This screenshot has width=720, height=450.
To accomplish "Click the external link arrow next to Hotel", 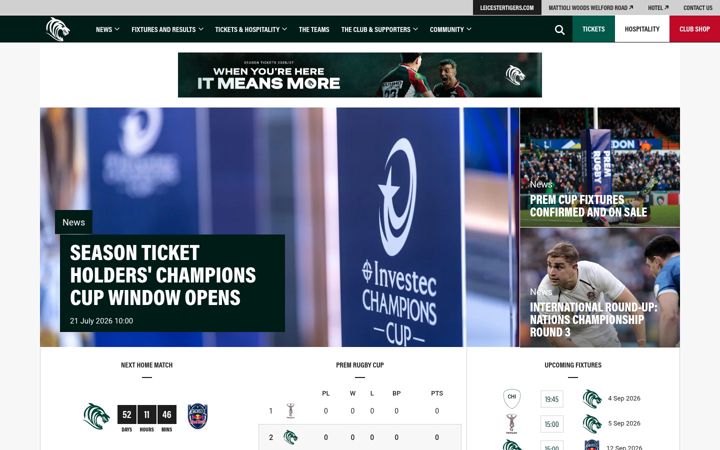I will [666, 8].
